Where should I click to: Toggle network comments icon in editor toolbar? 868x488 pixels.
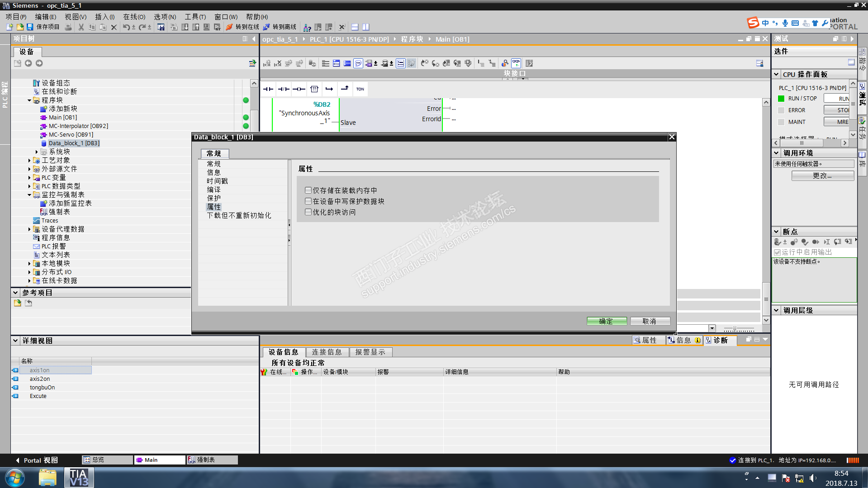coord(358,63)
